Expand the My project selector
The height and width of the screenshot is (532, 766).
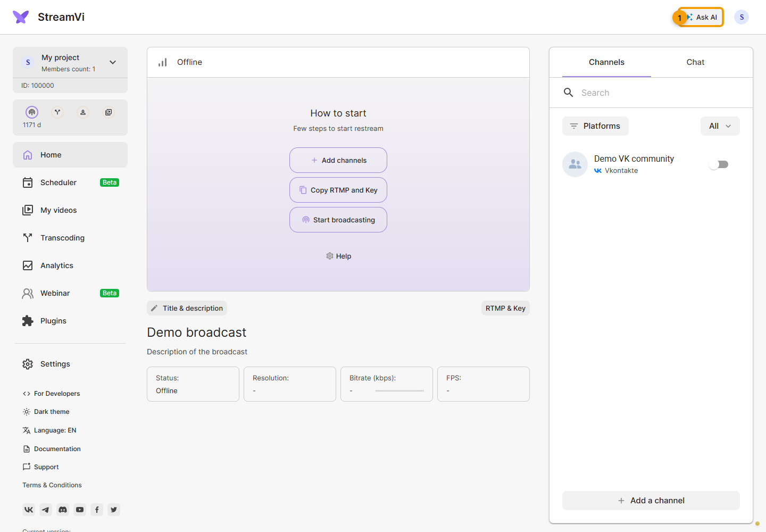pos(70,62)
